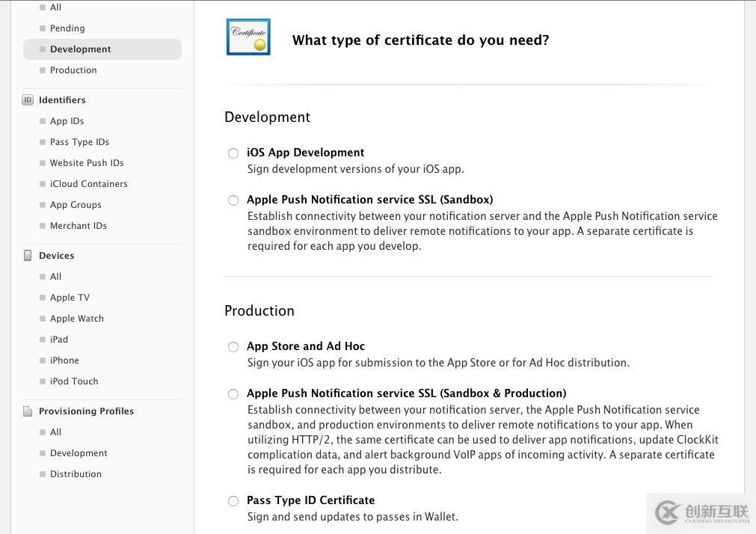Open App Groups under Identifiers
The width and height of the screenshot is (756, 534).
coord(76,205)
